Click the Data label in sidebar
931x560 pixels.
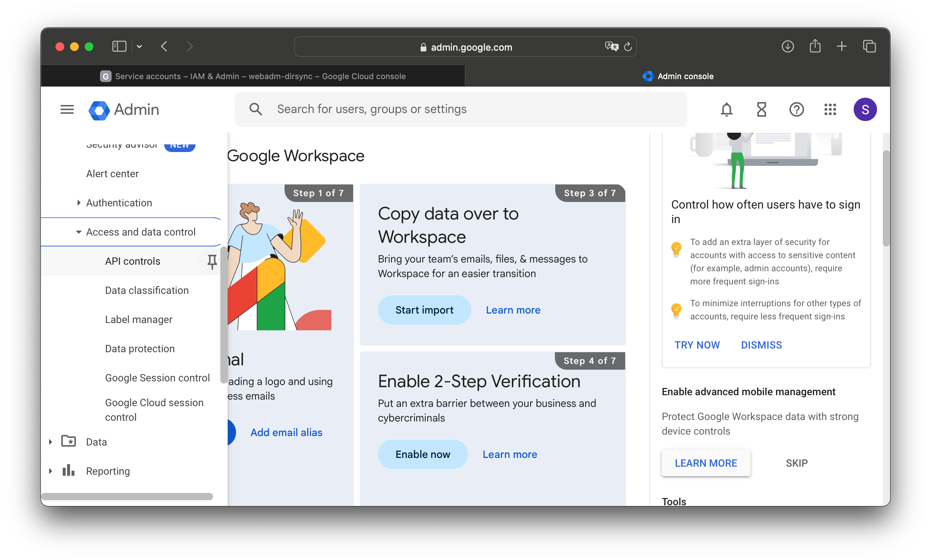96,442
